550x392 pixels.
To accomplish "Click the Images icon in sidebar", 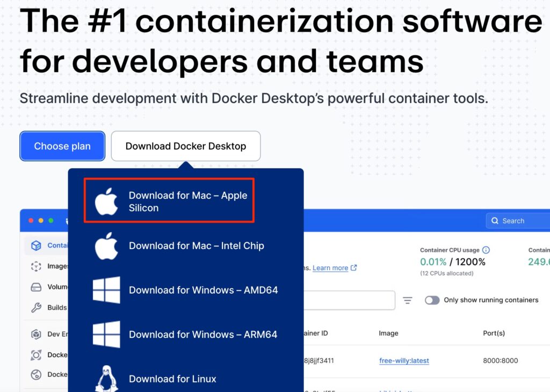I will tap(36, 266).
